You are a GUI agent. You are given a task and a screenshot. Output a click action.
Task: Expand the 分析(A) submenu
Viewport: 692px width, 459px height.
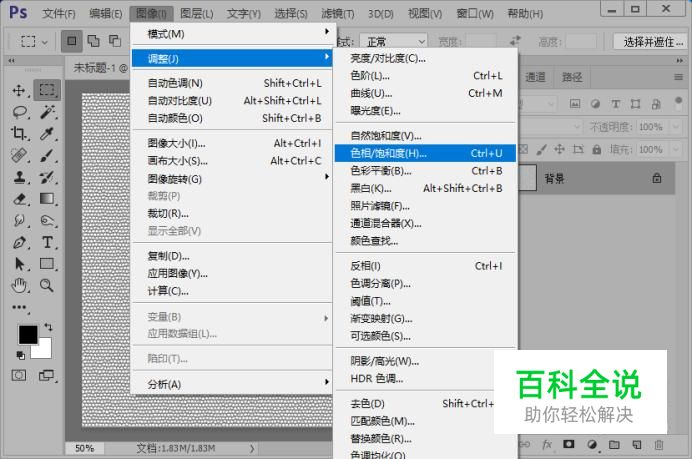(232, 384)
